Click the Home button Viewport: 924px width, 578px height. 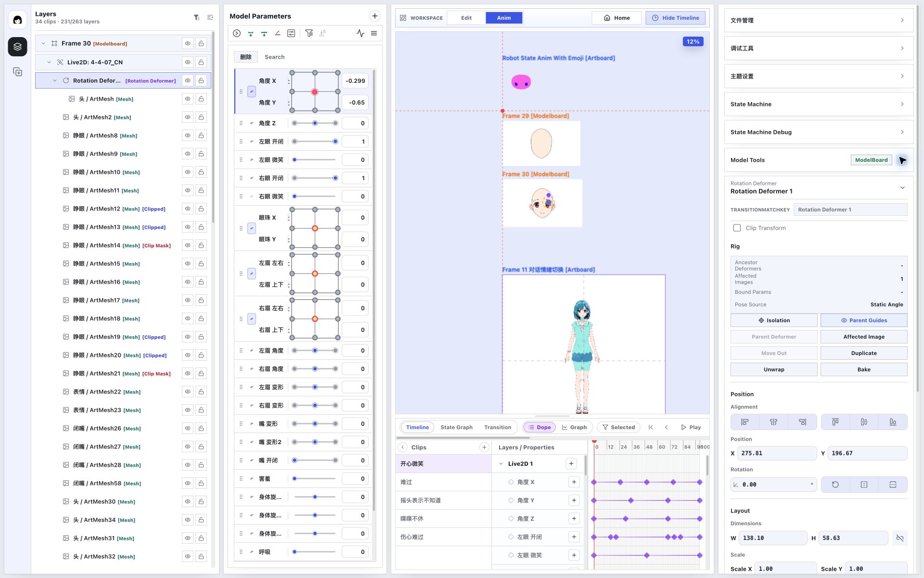617,18
